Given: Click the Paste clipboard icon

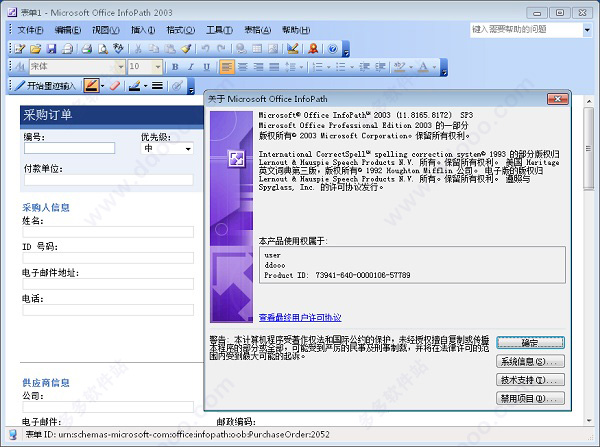Looking at the screenshot, I should (170, 49).
